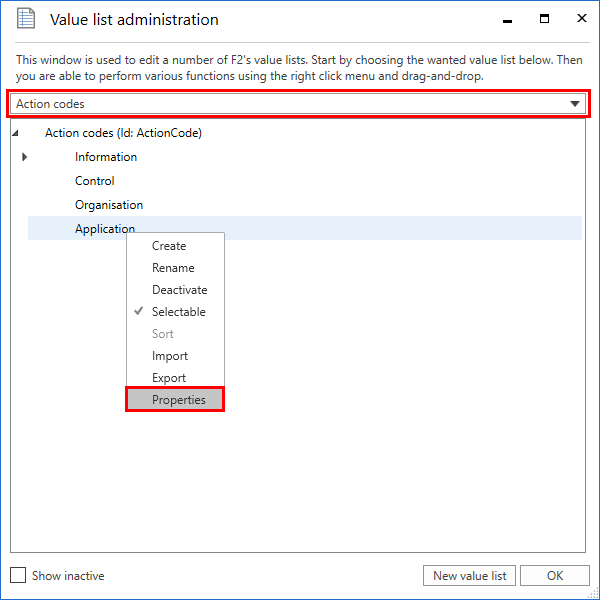The height and width of the screenshot is (600, 600).
Task: Open Properties from the context menu
Action: pos(178,400)
